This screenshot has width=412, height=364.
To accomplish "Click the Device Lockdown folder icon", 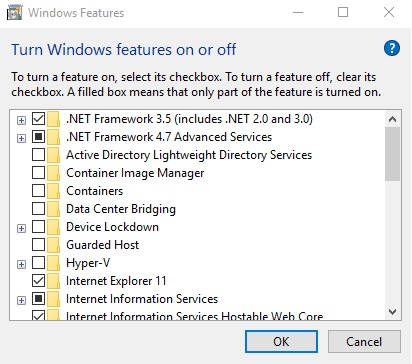I will pyautogui.click(x=53, y=227).
